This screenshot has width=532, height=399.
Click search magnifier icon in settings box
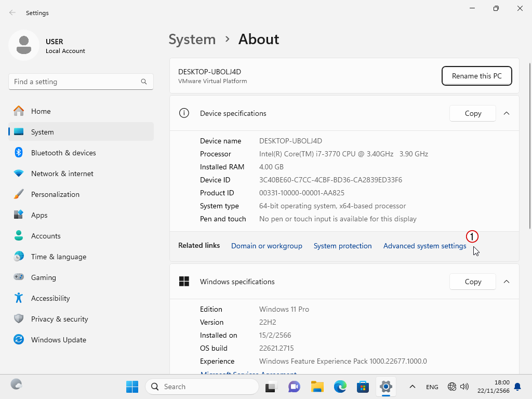(x=144, y=82)
